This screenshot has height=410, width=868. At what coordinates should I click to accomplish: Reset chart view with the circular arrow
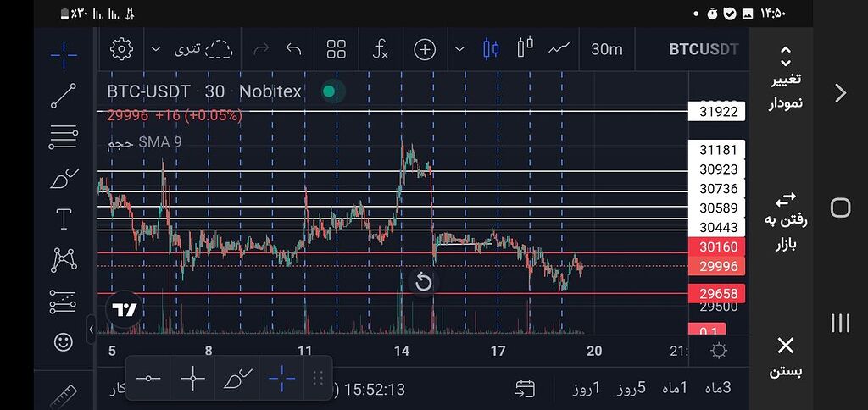pyautogui.click(x=423, y=283)
